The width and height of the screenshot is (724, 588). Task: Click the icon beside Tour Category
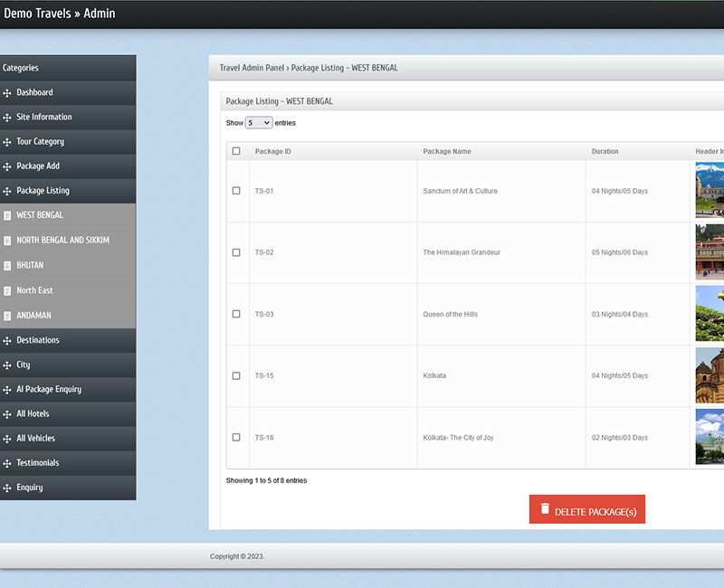click(7, 142)
